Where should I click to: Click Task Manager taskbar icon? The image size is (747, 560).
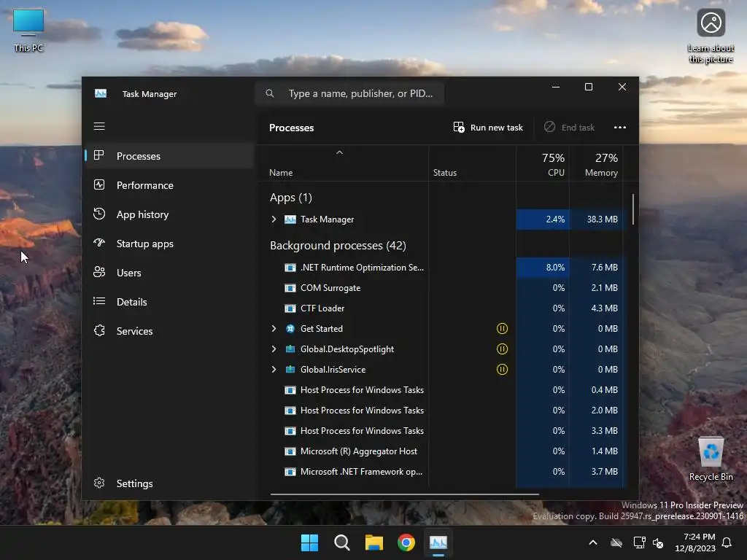[438, 542]
